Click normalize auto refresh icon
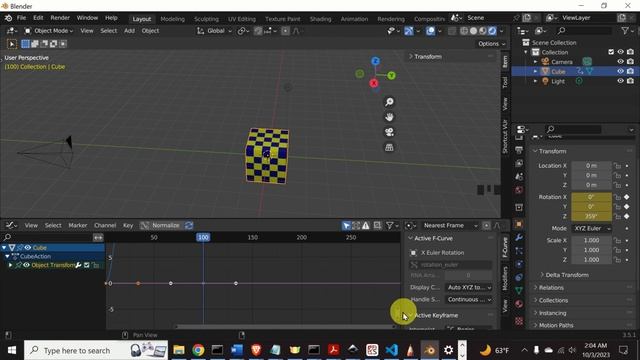This screenshot has width=640, height=360. pos(189,225)
